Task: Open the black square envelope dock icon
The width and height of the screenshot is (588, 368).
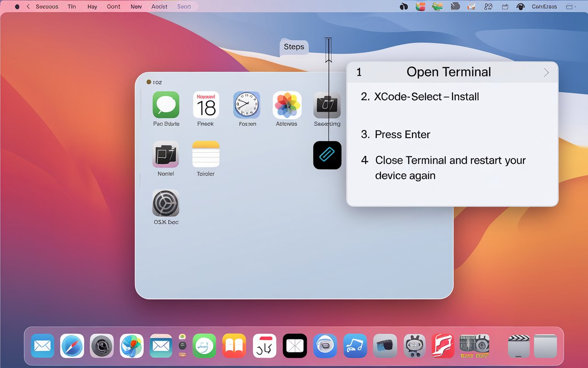Action: 295,346
